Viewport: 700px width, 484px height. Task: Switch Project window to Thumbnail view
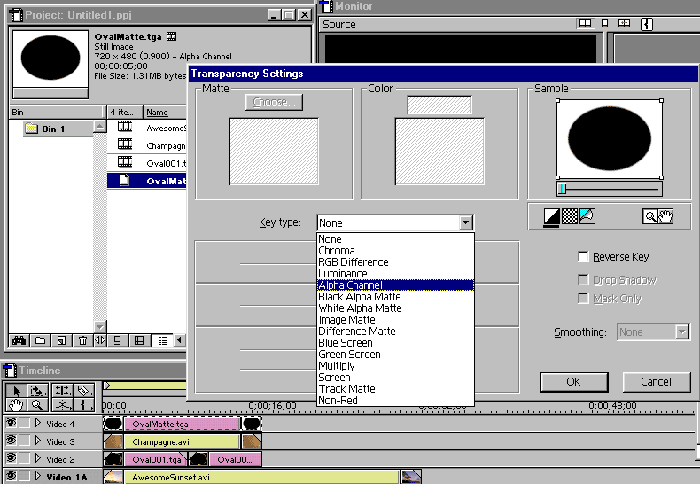tap(139, 341)
